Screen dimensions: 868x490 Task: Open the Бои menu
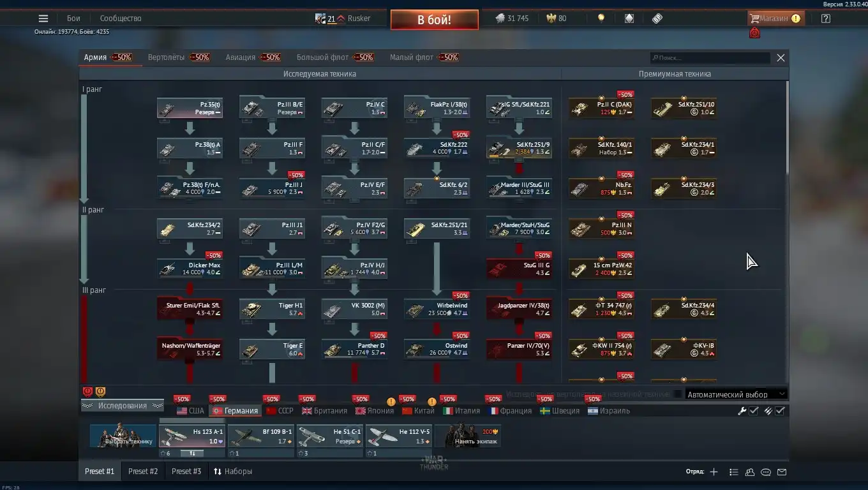(73, 19)
